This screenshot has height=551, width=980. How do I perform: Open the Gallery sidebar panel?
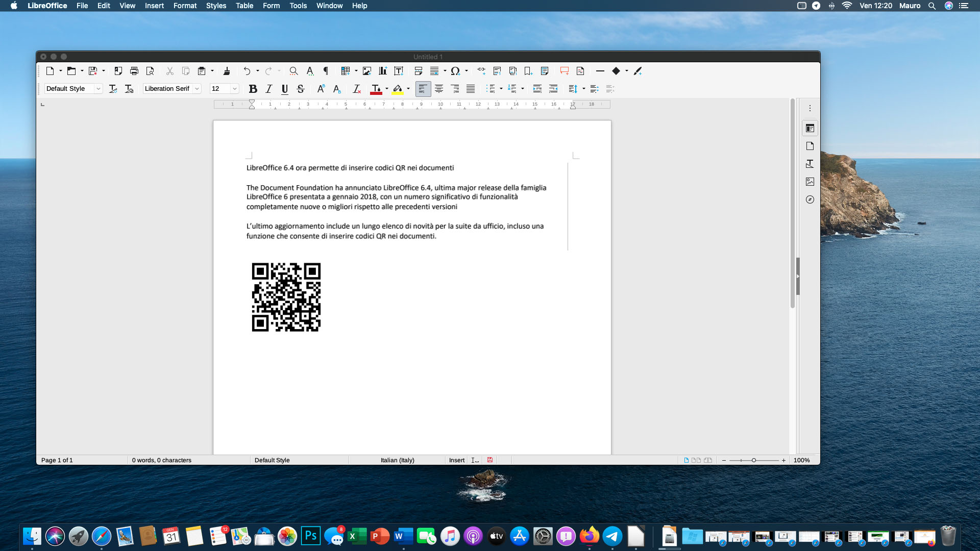[x=810, y=182]
